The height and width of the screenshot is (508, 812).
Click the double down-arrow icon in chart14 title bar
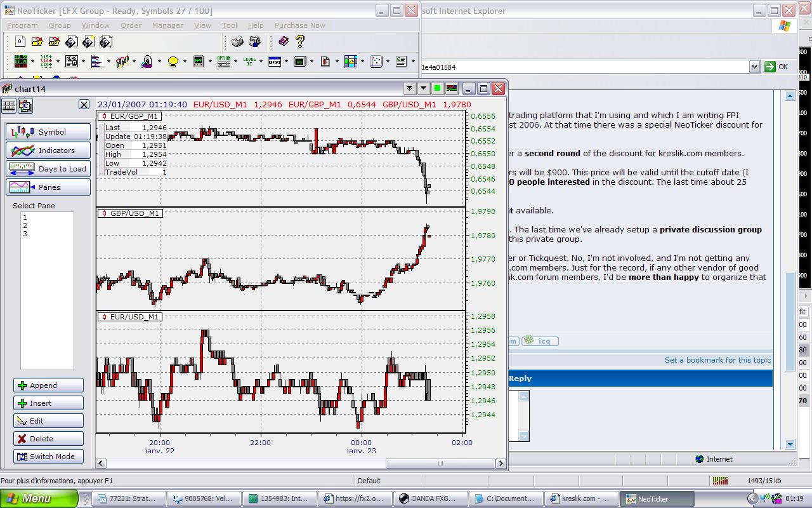point(409,88)
